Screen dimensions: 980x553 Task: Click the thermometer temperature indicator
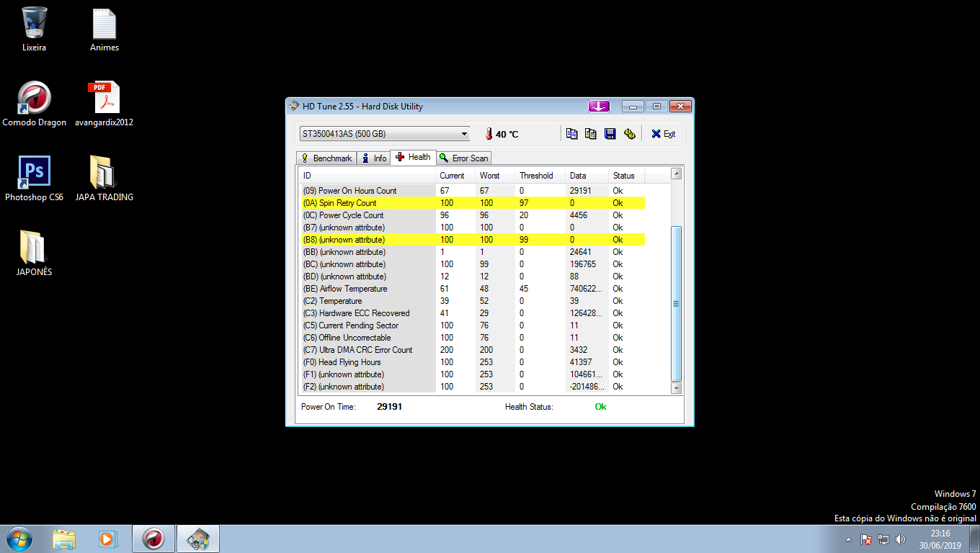click(489, 134)
